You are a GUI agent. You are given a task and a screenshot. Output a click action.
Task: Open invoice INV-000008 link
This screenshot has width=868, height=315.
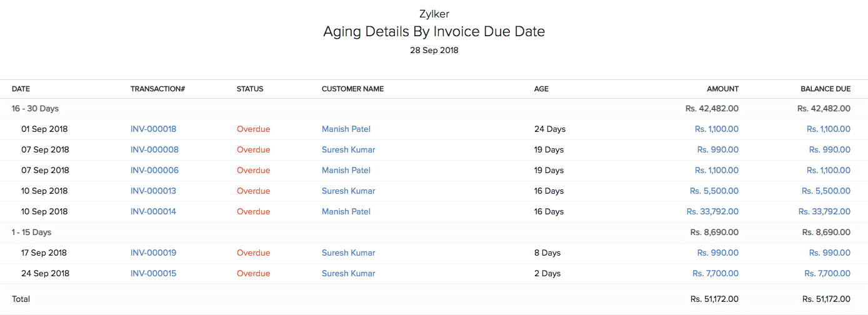point(154,150)
